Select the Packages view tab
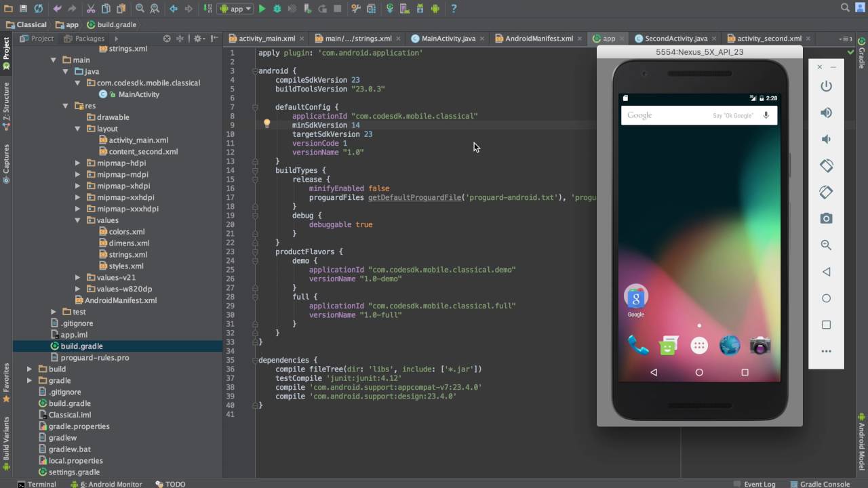Screen dimensions: 868x488 point(84,39)
